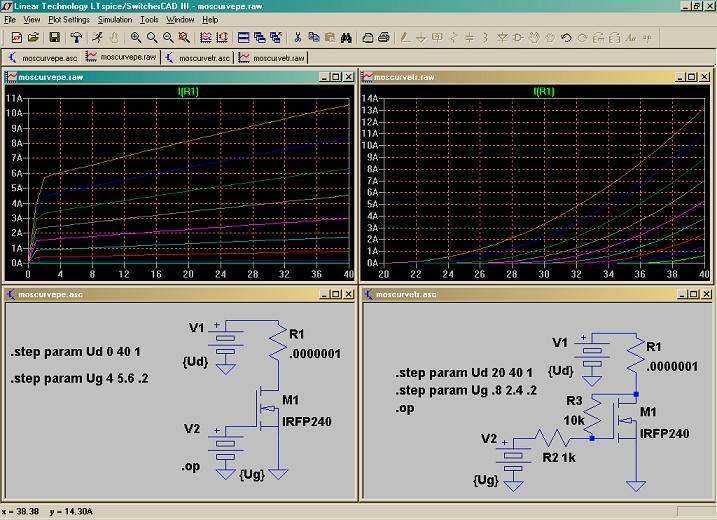Open the Window menu
Screen dimensions: 717x520
coord(180,20)
